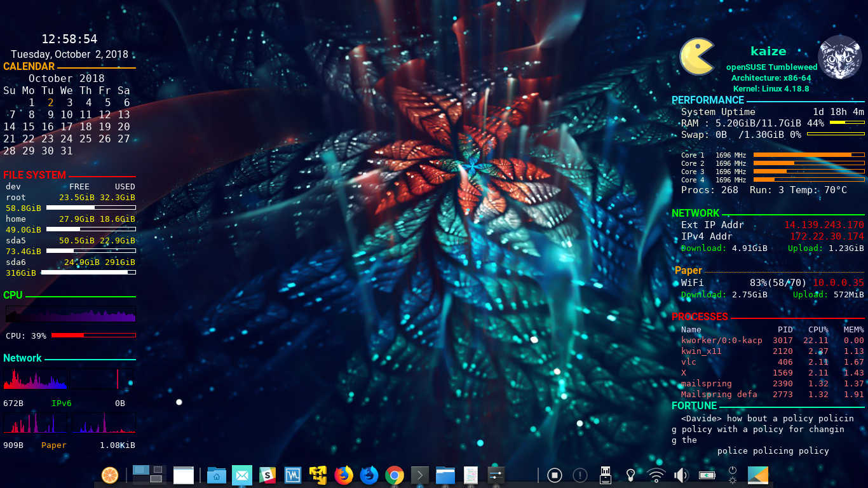This screenshot has width=868, height=488.
Task: Launch the blue Firefox Developer Edition
Action: tap(369, 475)
